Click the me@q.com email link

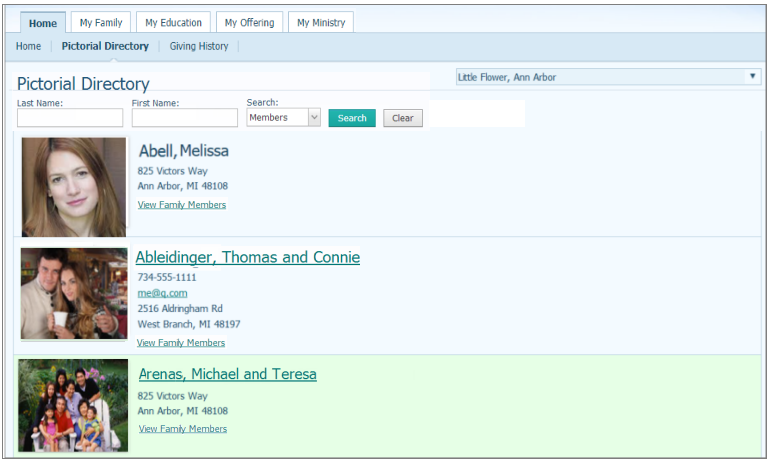(162, 293)
